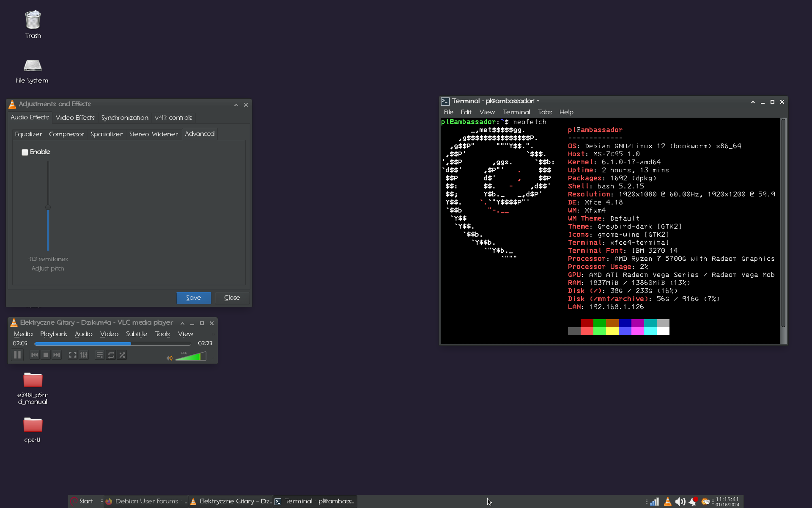
Task: Enable the Advanced pitch effect checkbox
Action: coord(25,152)
